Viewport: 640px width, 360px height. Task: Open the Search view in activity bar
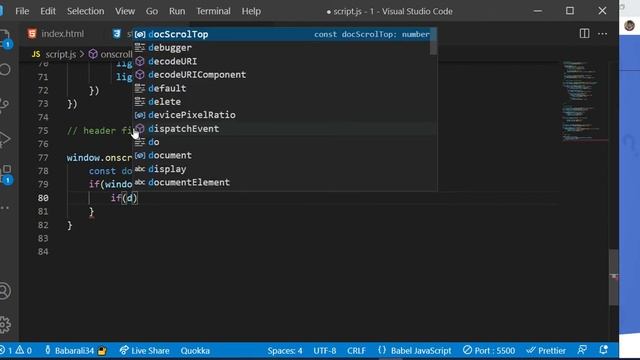[5, 69]
